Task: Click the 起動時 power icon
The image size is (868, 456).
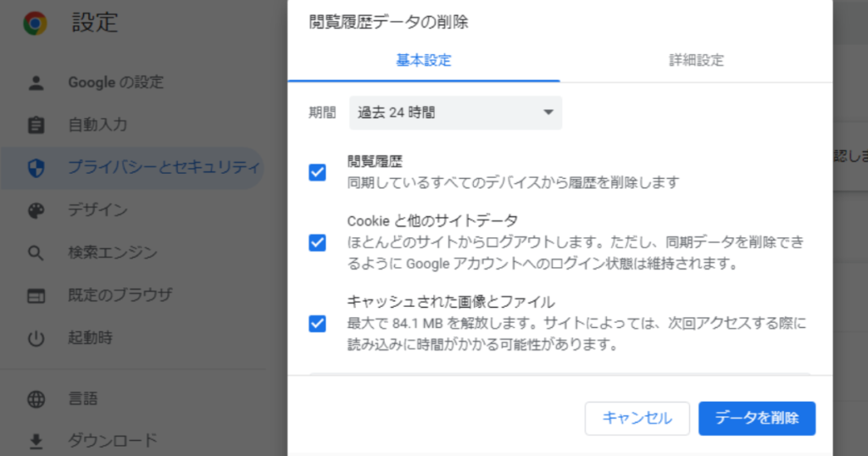Action: (x=36, y=338)
